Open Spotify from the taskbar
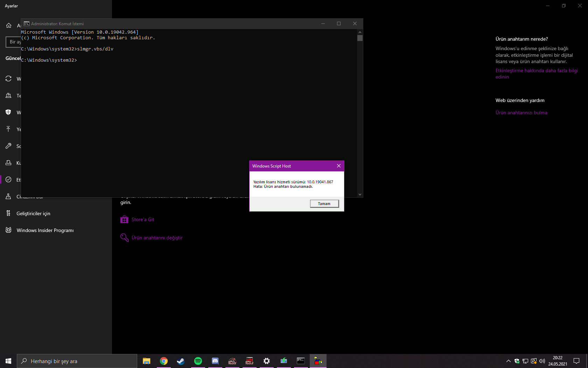 (x=198, y=361)
